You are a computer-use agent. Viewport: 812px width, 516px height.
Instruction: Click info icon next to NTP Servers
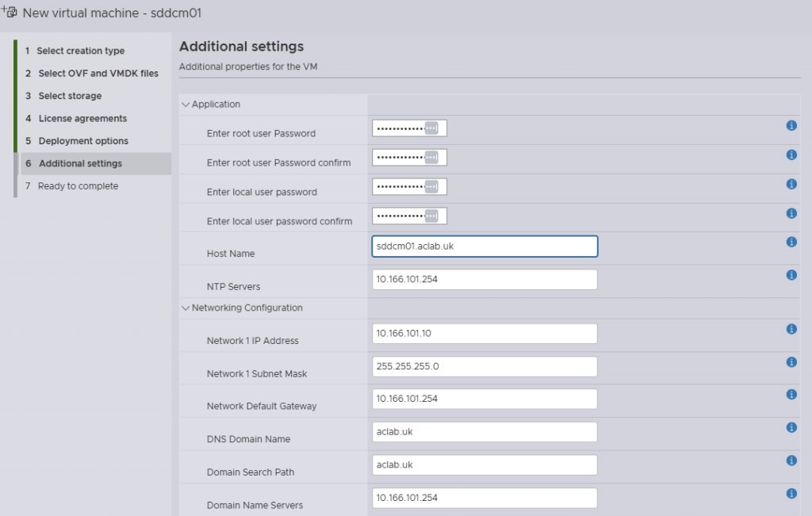[791, 275]
